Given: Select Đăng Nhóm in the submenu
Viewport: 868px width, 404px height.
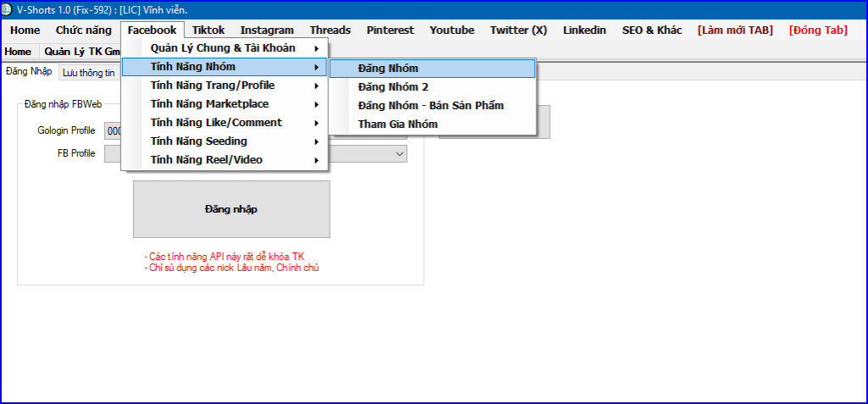Looking at the screenshot, I should [388, 68].
